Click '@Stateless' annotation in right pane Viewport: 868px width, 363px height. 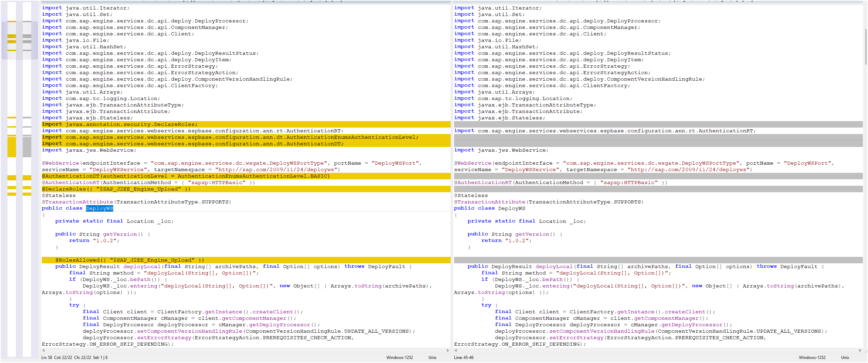coord(471,195)
